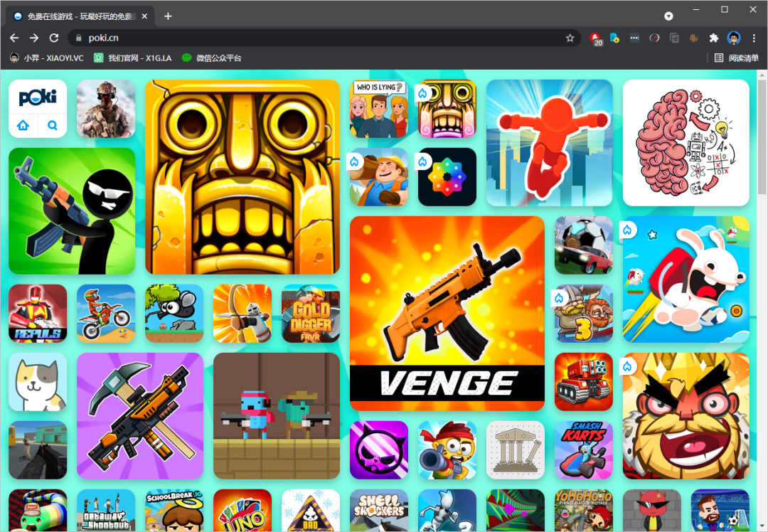Open a new tab with plus button
The height and width of the screenshot is (532, 768).
[x=168, y=16]
